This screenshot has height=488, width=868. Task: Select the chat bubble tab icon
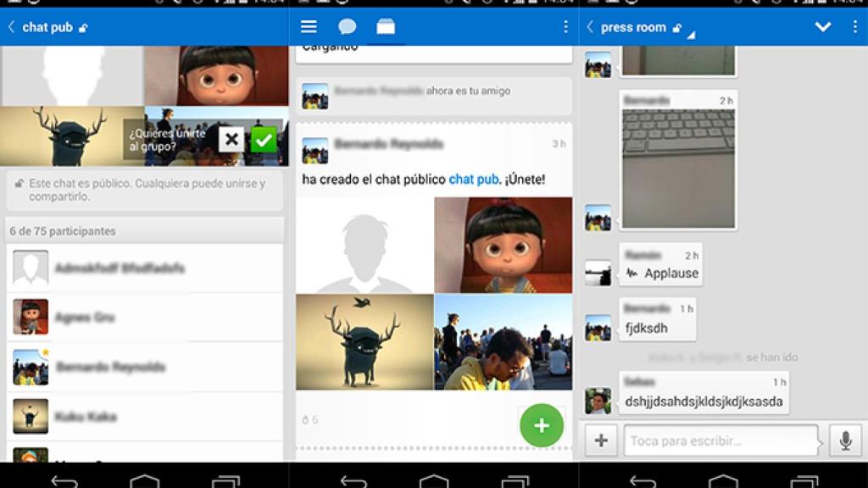click(347, 26)
